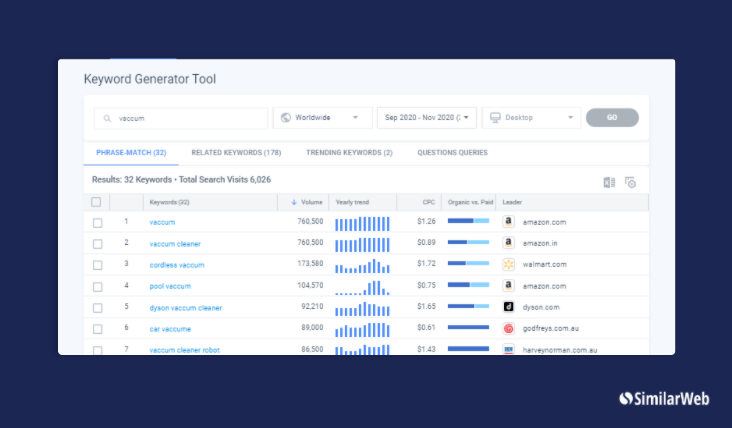This screenshot has height=428, width=732.
Task: Open the vaccum cleaner robot link
Action: [184, 350]
